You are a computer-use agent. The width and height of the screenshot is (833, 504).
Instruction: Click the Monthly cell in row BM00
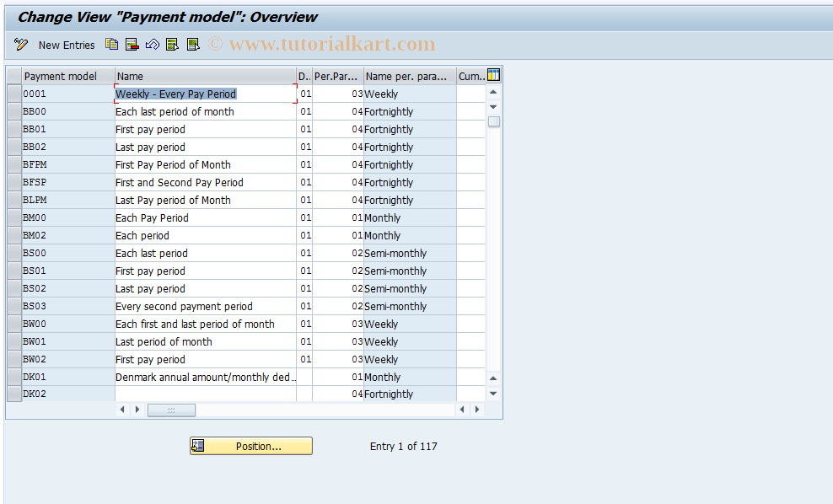point(410,217)
